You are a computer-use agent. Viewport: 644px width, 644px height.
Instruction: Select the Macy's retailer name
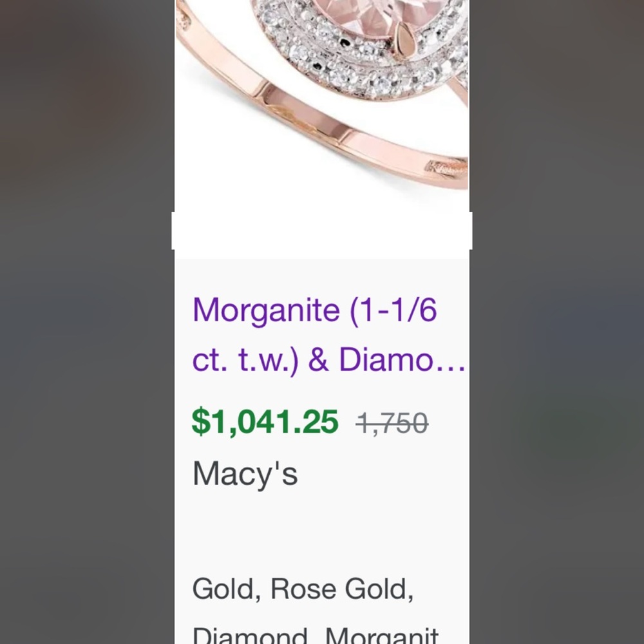[x=245, y=473]
